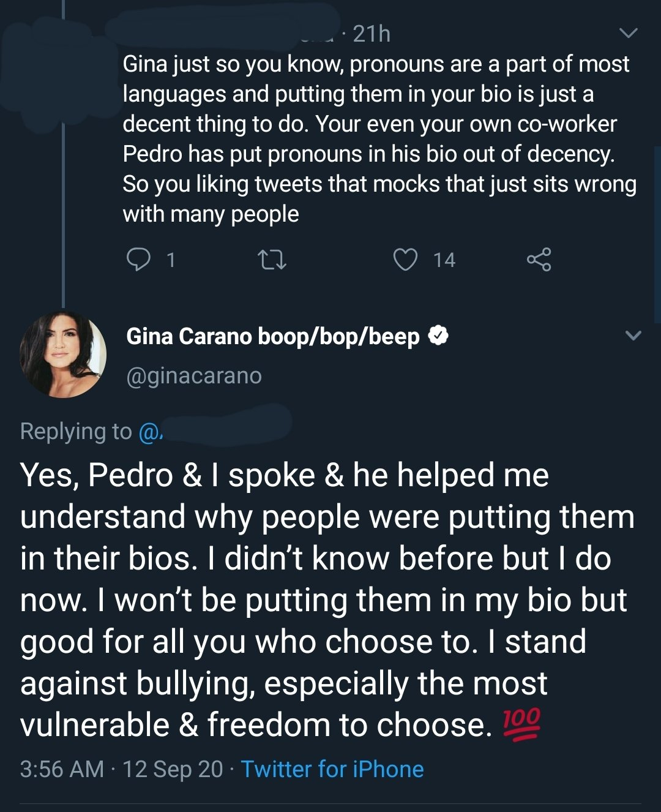Expand the chevron beside Gina Carano's name
The image size is (661, 812).
(x=633, y=336)
